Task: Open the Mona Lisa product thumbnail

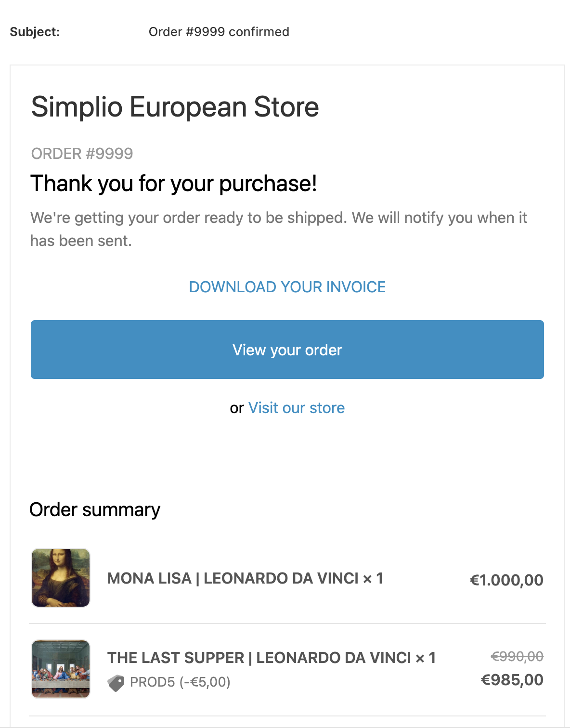Action: [x=61, y=578]
